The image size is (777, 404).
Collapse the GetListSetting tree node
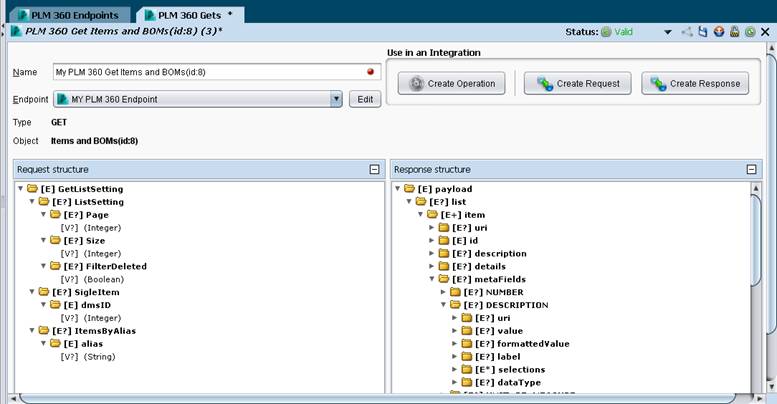point(20,188)
